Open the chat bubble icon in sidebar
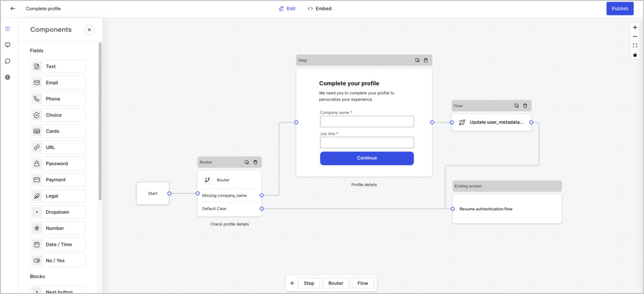644x294 pixels. coord(7,61)
